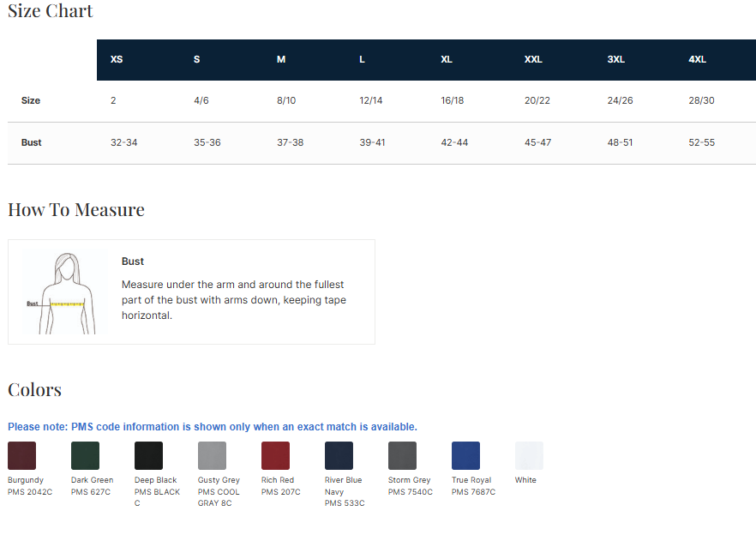The image size is (756, 541).
Task: Select the Burgundy color swatch
Action: tap(21, 455)
